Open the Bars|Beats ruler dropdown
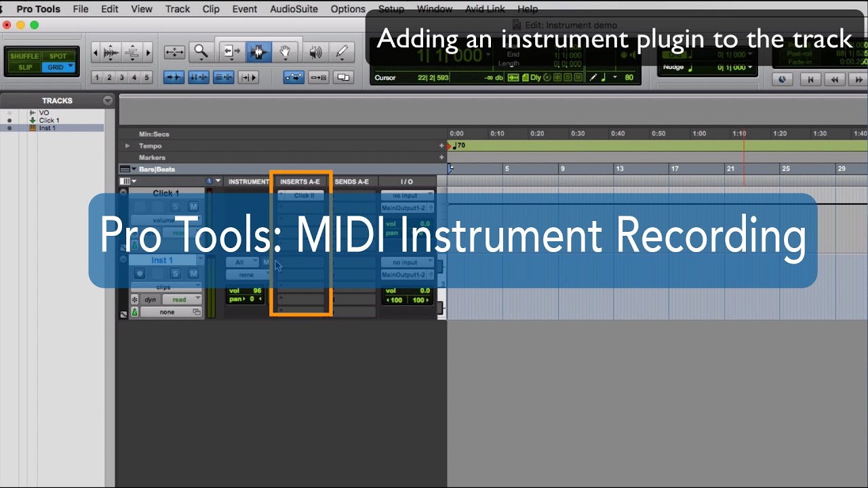The height and width of the screenshot is (488, 868). click(134, 169)
